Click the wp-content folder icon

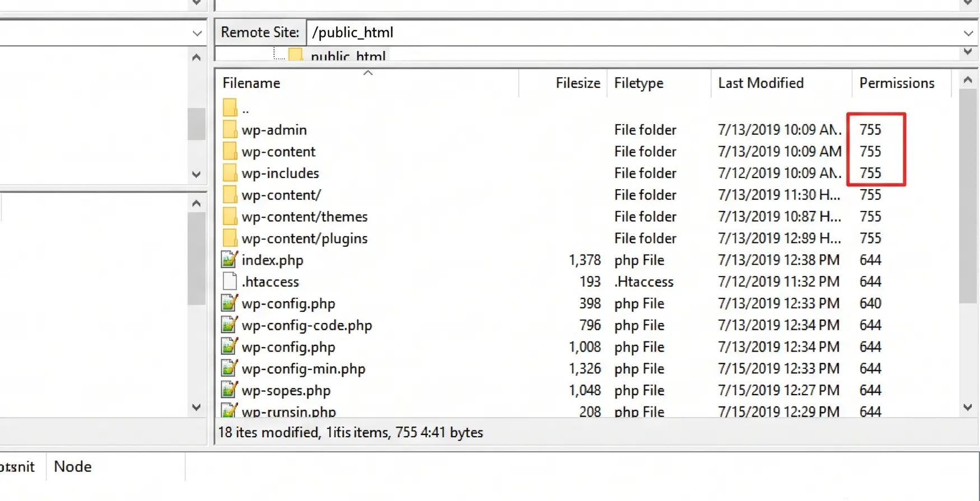point(230,151)
